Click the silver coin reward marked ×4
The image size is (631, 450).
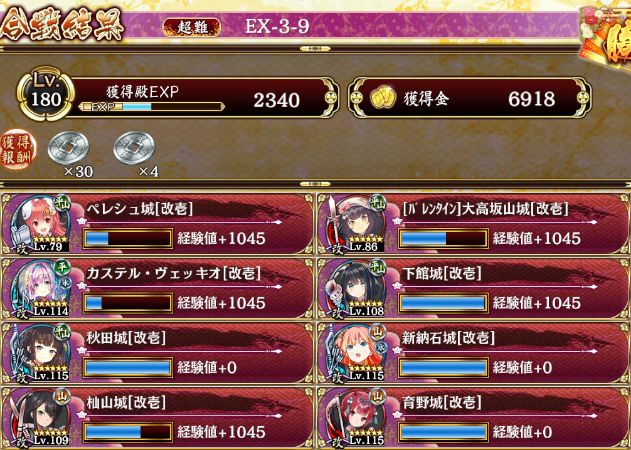coord(134,147)
